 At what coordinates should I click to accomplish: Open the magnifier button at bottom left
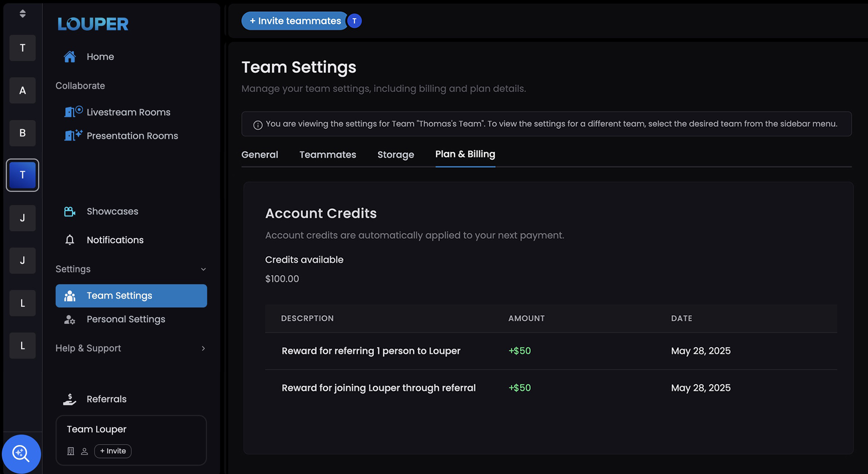(22, 454)
